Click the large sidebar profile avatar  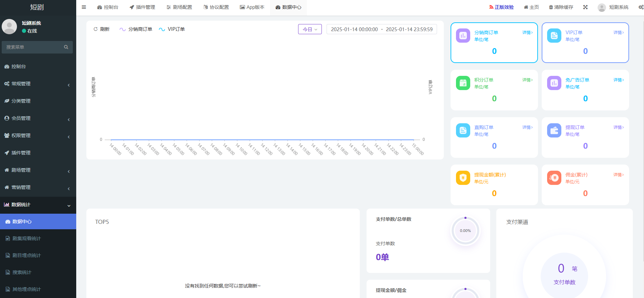[9, 26]
